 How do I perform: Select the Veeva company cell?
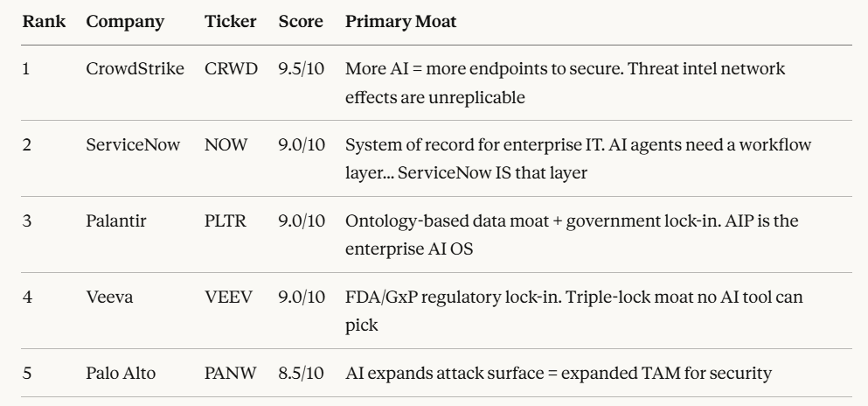click(x=109, y=297)
